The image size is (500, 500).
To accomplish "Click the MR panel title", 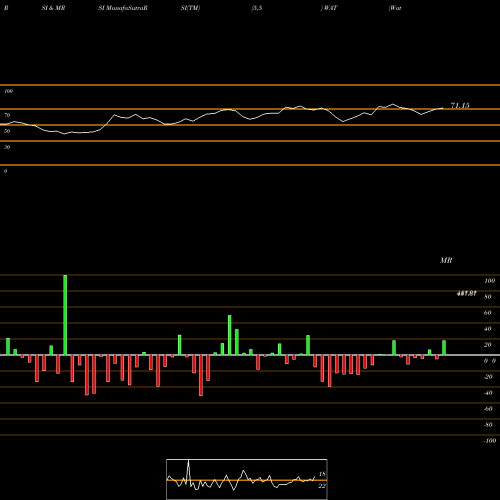I will (446, 260).
